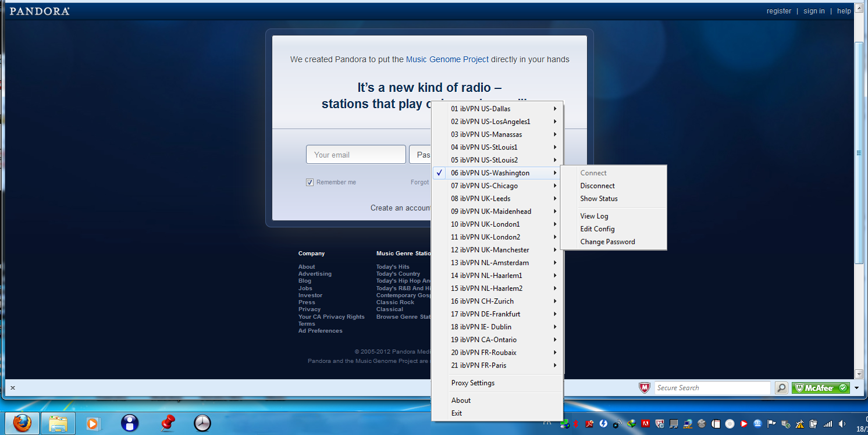The image size is (868, 435).
Task: Click the white circle tray icon
Action: [730, 424]
